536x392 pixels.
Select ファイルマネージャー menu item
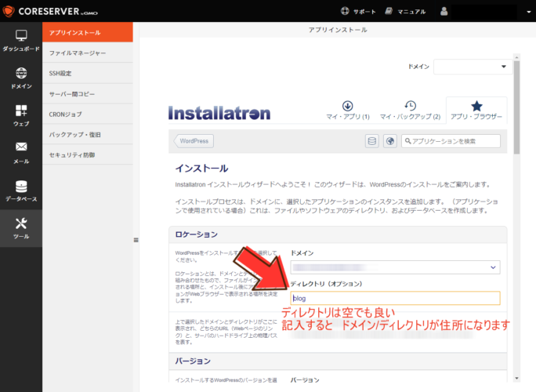88,53
